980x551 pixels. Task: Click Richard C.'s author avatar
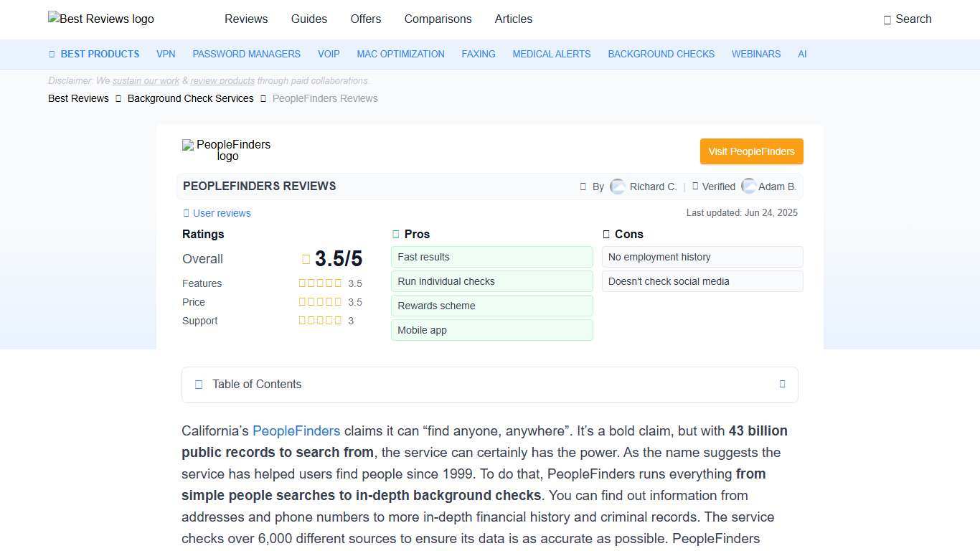[x=617, y=187]
